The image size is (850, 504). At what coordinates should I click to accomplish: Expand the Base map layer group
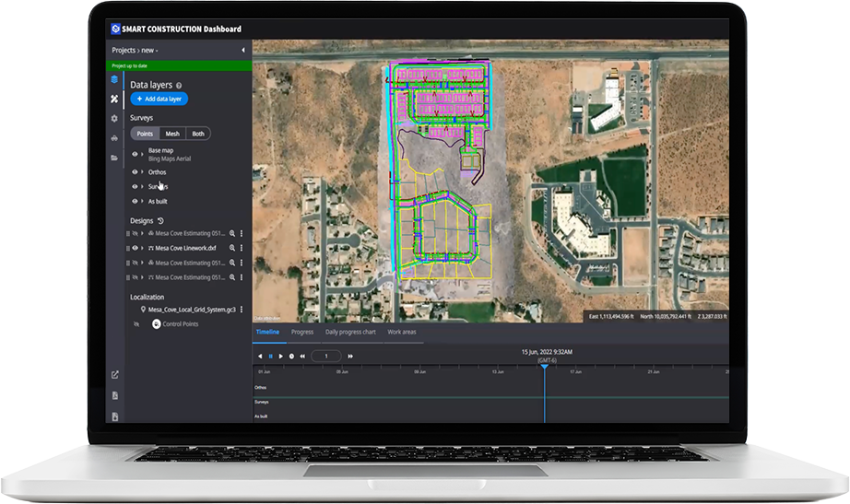[x=143, y=154]
